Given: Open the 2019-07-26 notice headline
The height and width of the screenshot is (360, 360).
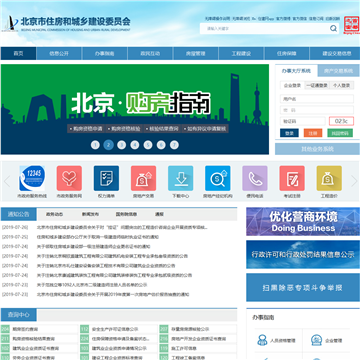Looking at the screenshot, I should (122, 228).
